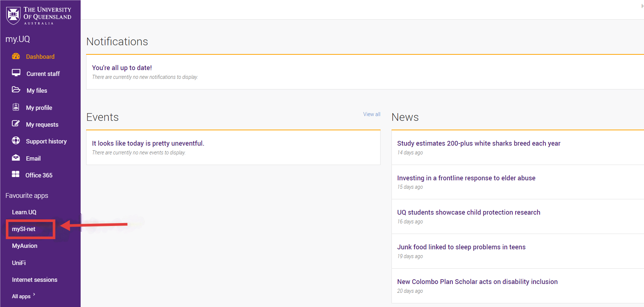Click the My profile badge icon
This screenshot has height=307, width=644.
pyautogui.click(x=16, y=107)
